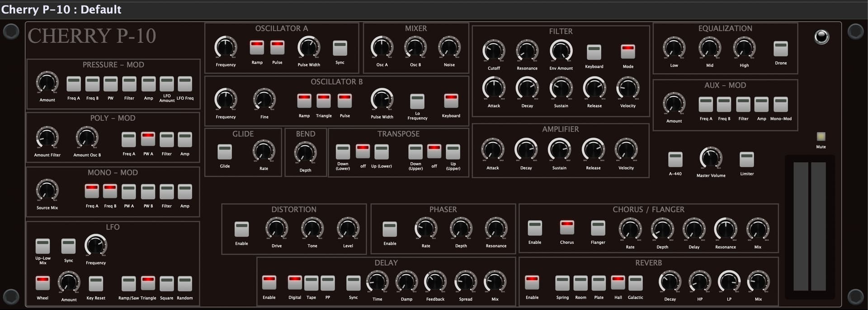Enable the Limiter button

746,160
